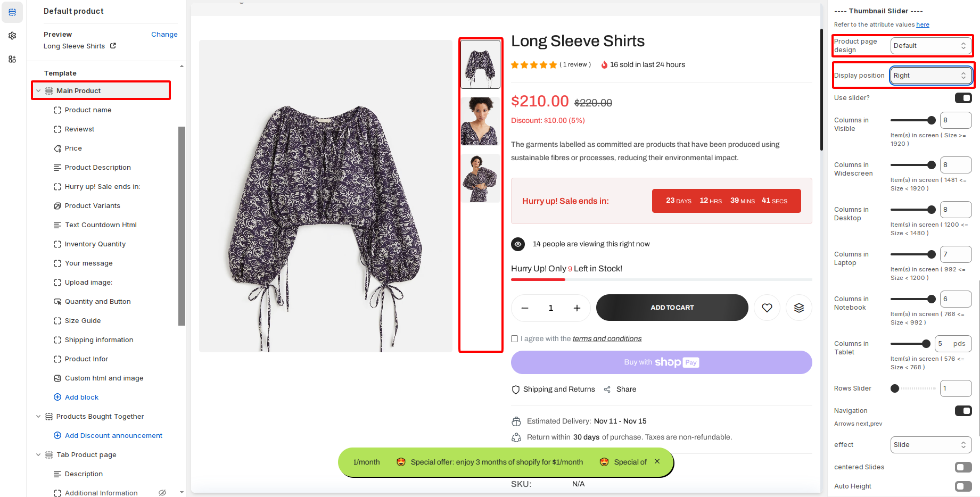Toggle the Use slider switch
Viewport: 980px width, 497px height.
963,98
